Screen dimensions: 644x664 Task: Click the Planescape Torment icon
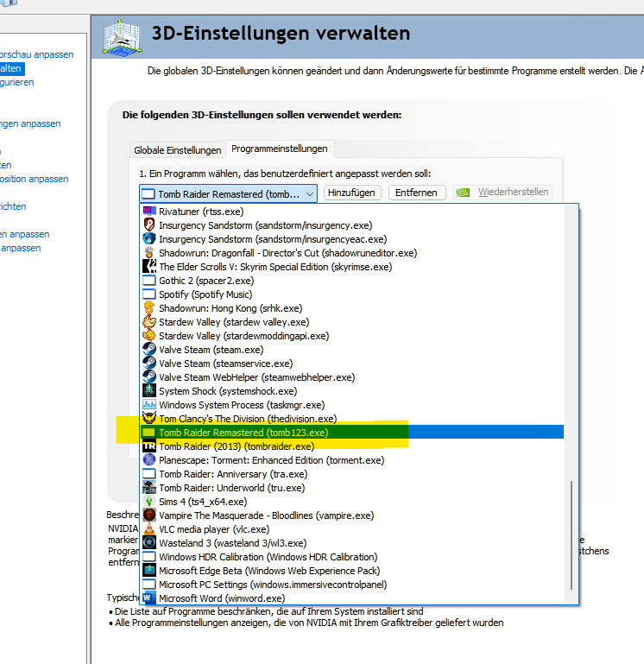(x=149, y=460)
